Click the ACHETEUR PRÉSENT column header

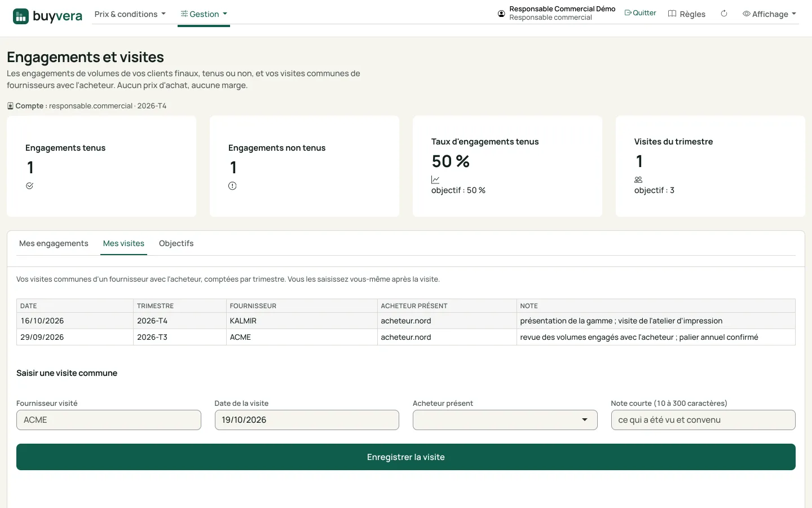[447, 306]
